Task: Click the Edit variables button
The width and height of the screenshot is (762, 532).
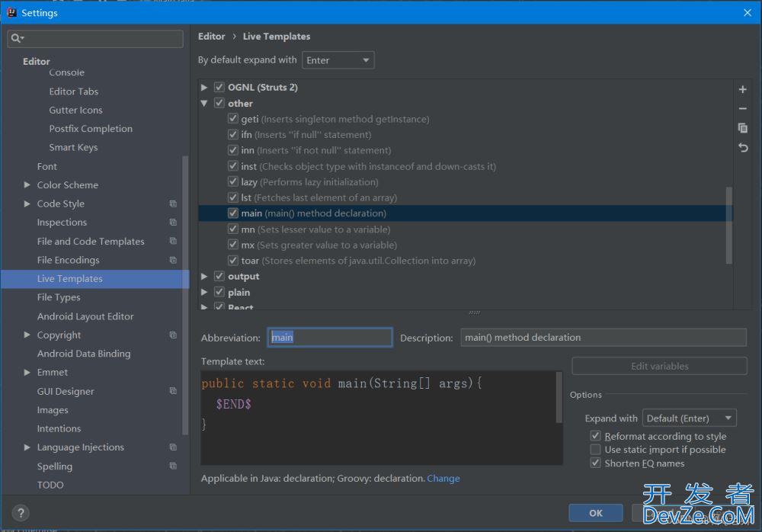Action: [x=659, y=366]
